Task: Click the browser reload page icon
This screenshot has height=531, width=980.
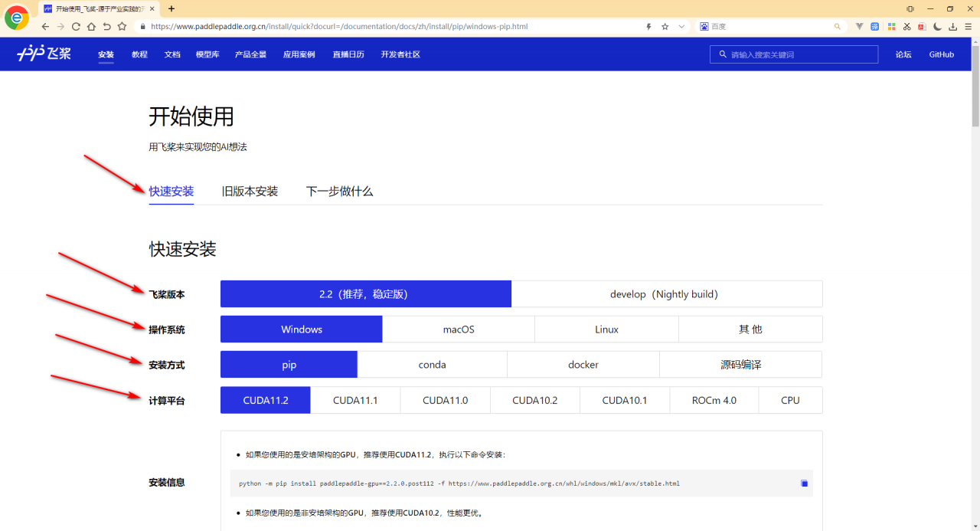Action: pyautogui.click(x=76, y=26)
